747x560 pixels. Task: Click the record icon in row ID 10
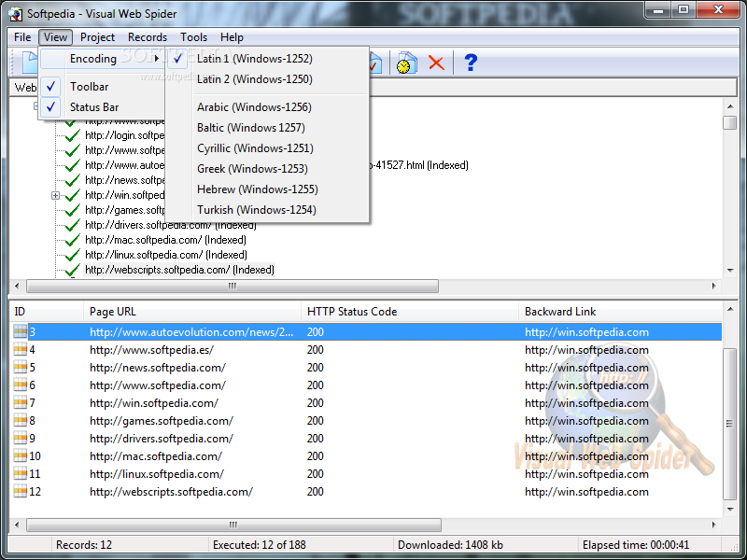[20, 455]
